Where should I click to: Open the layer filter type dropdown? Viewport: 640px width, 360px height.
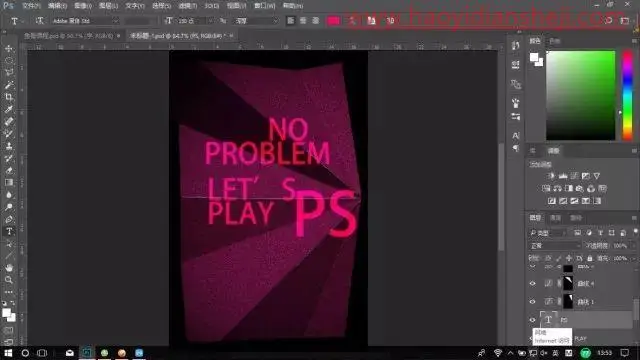coord(548,233)
